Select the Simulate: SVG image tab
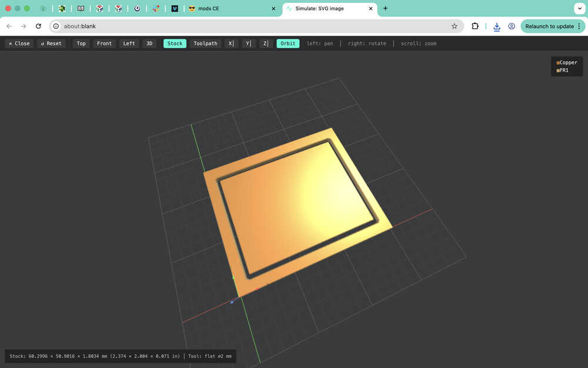588x368 pixels. pyautogui.click(x=330, y=8)
